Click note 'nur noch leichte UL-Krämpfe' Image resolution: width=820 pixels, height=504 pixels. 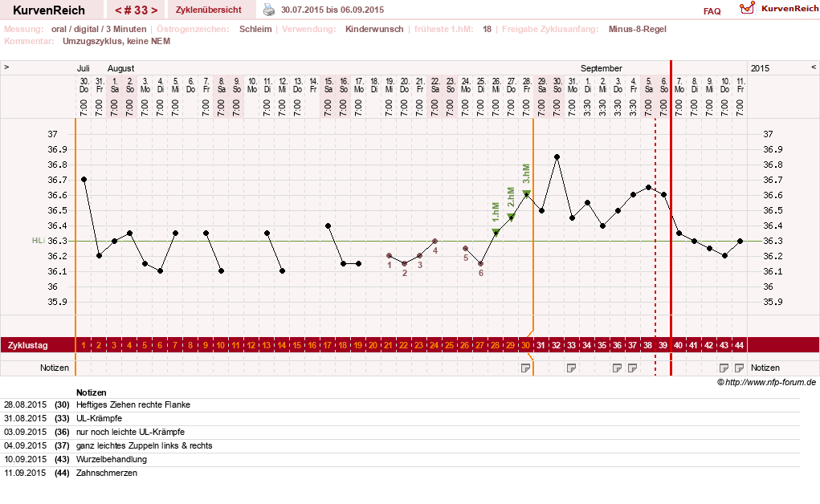130,432
